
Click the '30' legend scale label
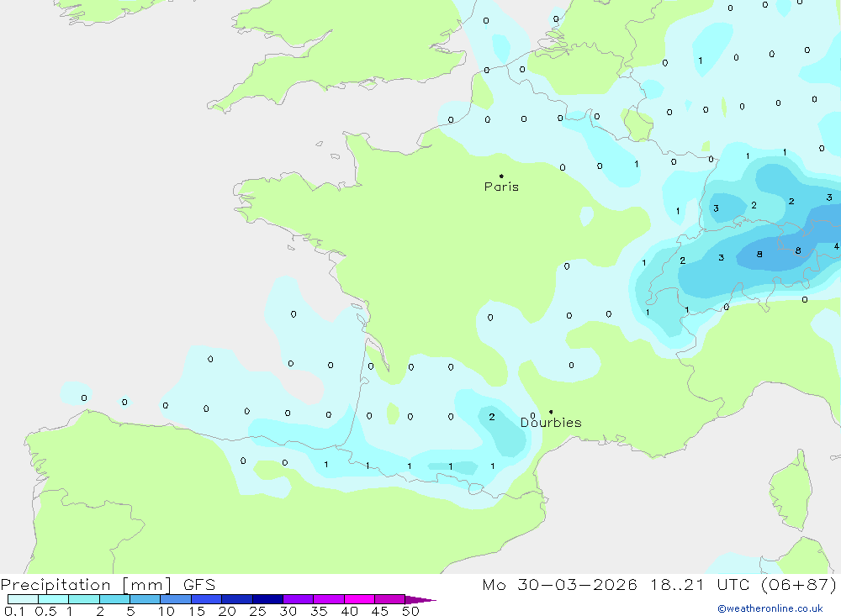click(x=288, y=611)
